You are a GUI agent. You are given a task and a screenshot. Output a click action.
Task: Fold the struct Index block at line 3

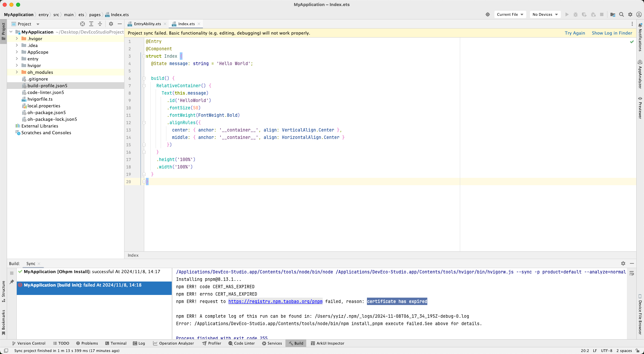pyautogui.click(x=144, y=56)
